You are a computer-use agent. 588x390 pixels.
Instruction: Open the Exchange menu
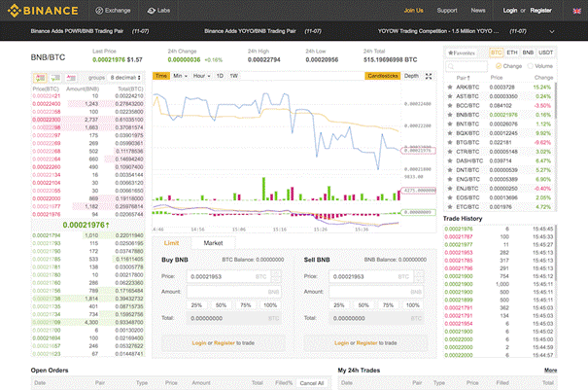click(x=113, y=11)
